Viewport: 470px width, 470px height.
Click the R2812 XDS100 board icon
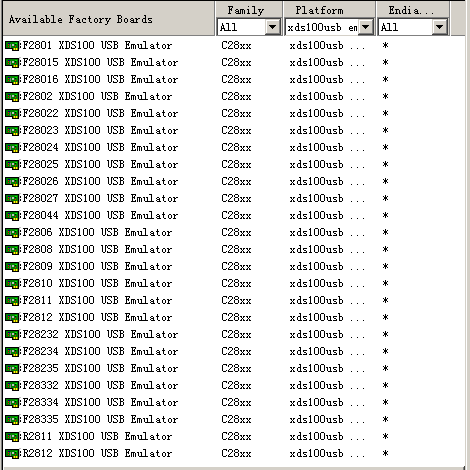click(12, 453)
